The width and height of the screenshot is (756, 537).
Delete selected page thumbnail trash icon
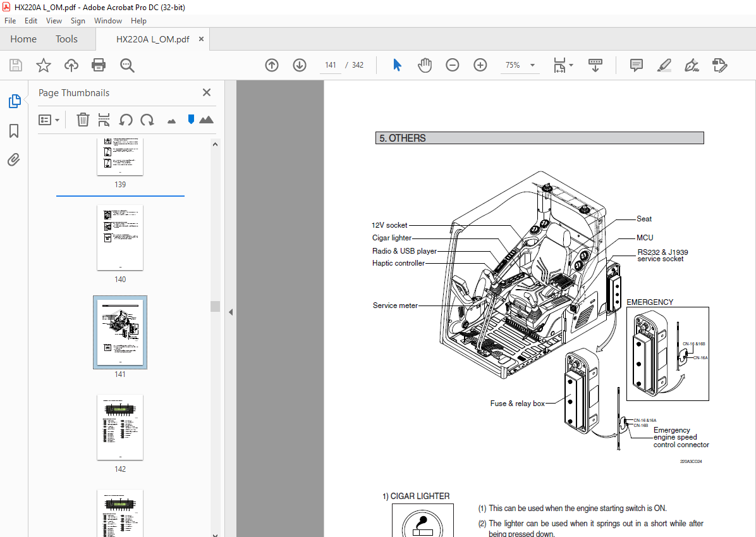click(x=83, y=120)
